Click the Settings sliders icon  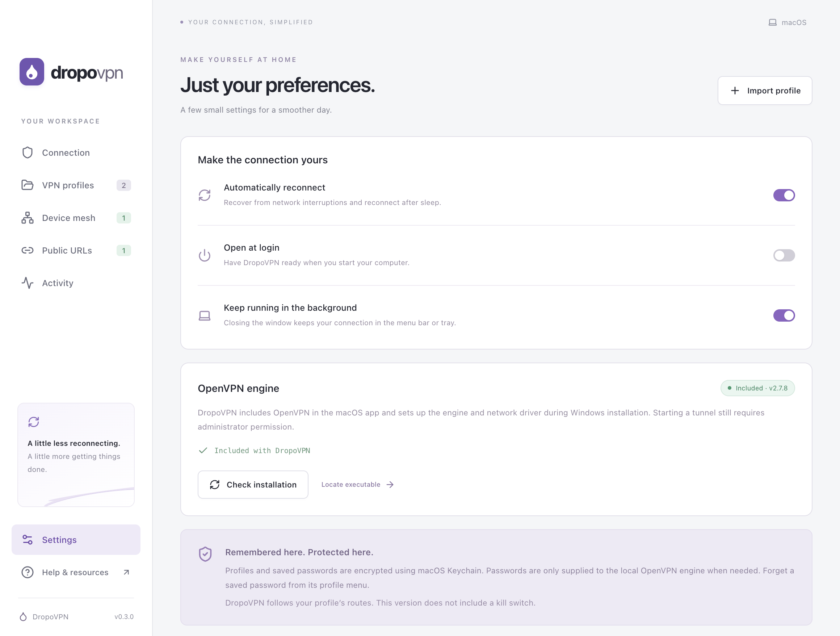28,540
